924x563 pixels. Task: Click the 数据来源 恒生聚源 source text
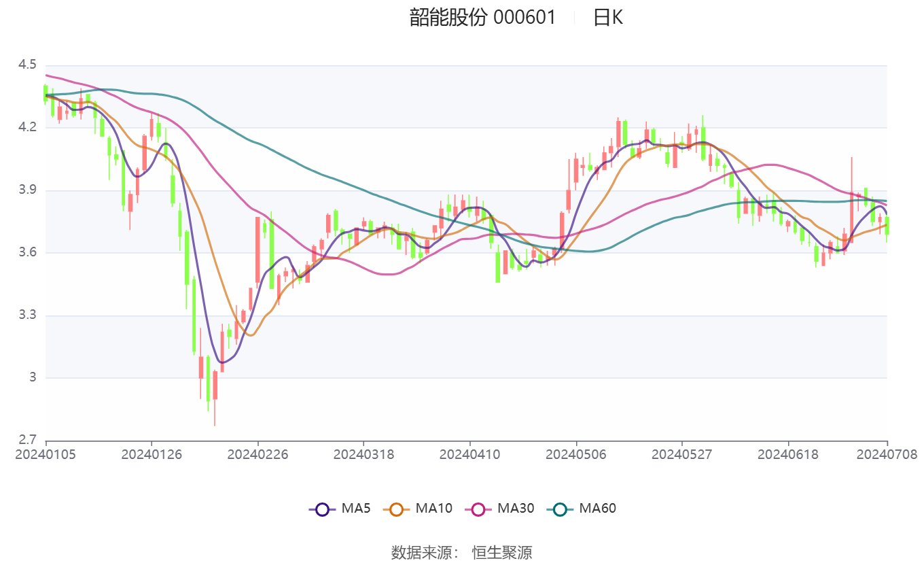462,552
